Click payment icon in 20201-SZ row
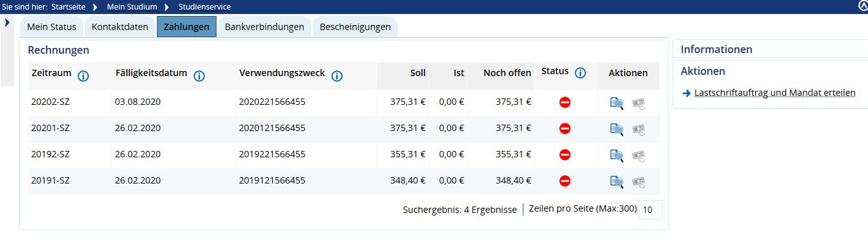This screenshot has width=868, height=250. pyautogui.click(x=639, y=129)
